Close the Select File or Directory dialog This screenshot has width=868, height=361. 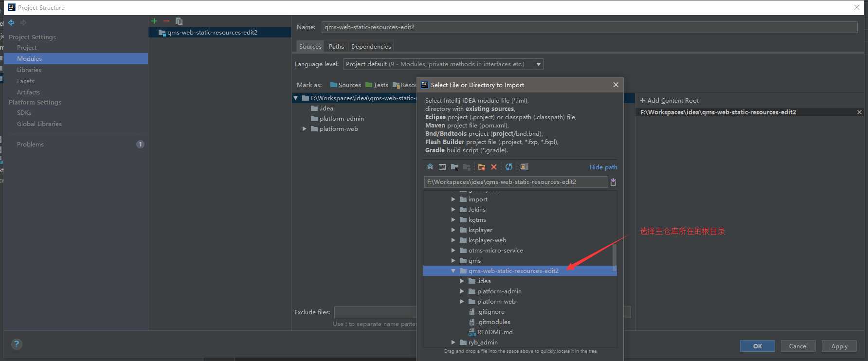point(616,85)
